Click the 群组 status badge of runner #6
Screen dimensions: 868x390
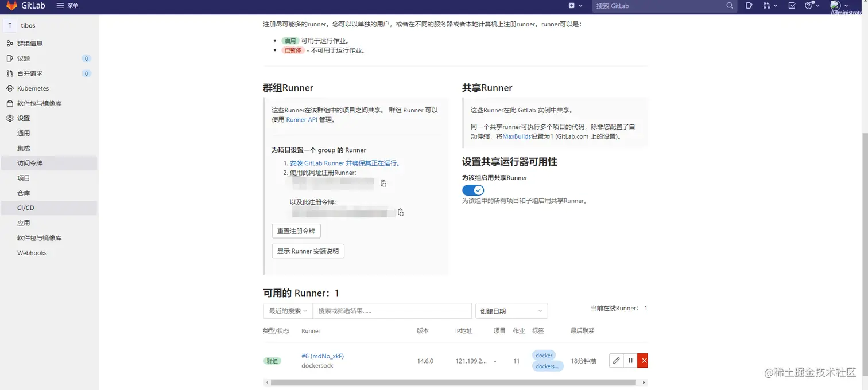pyautogui.click(x=272, y=361)
